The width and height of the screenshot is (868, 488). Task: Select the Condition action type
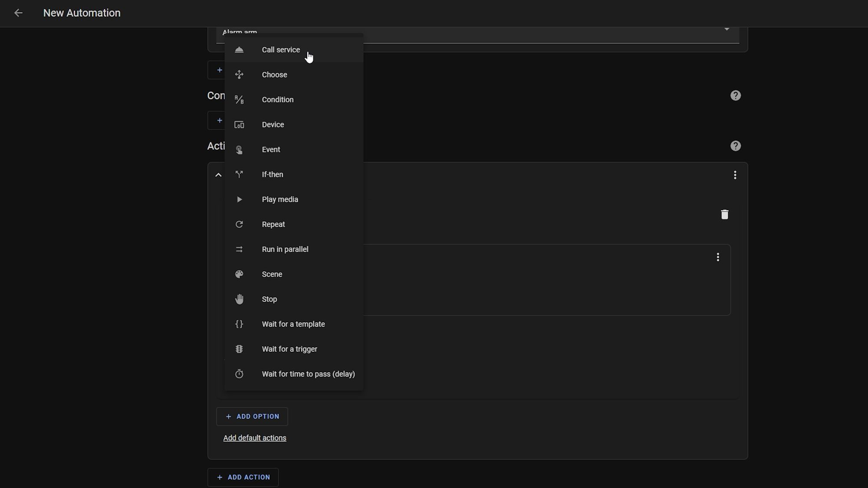point(278,99)
